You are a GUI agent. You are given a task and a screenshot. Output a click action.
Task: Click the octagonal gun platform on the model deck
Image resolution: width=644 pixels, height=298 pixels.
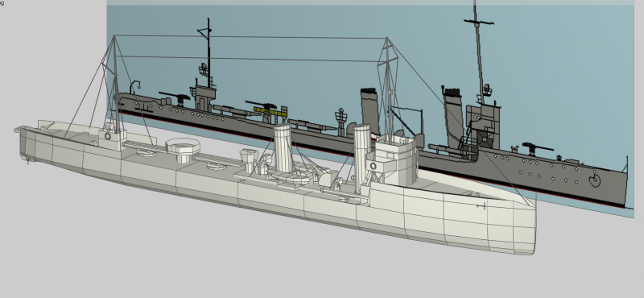click(183, 146)
